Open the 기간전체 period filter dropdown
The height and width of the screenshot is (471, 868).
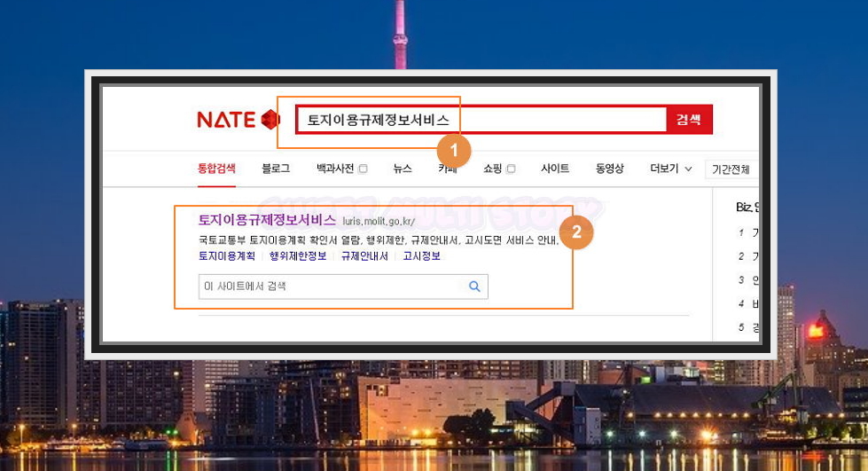coord(731,169)
